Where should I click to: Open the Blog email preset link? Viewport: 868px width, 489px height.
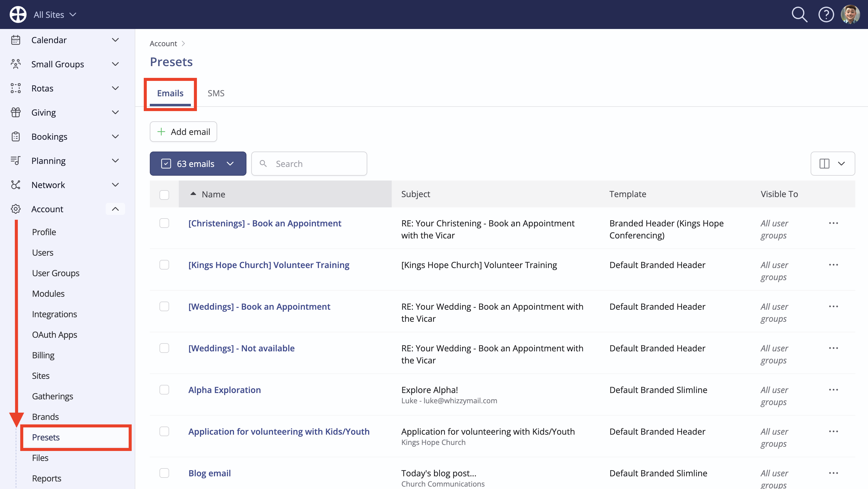(210, 473)
